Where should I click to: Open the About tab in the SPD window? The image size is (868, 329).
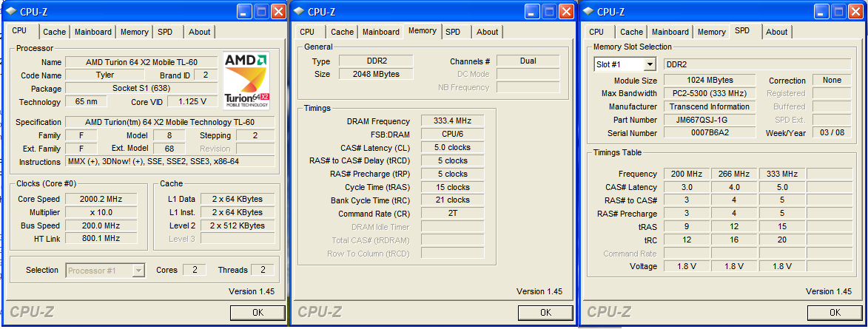coord(777,32)
